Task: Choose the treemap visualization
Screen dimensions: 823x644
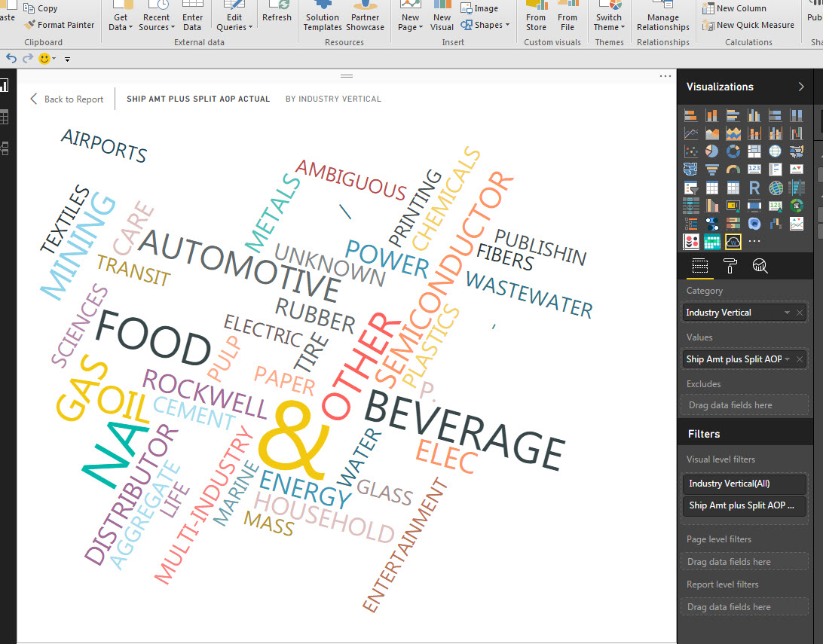Action: 754,151
